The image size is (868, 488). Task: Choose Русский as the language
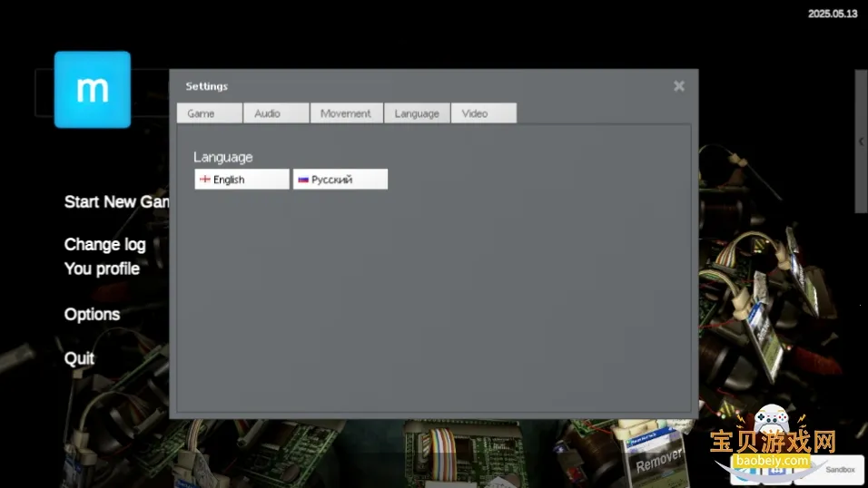(x=340, y=180)
